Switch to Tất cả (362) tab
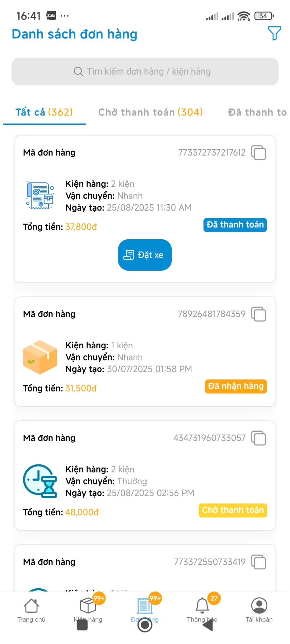 coord(44,112)
